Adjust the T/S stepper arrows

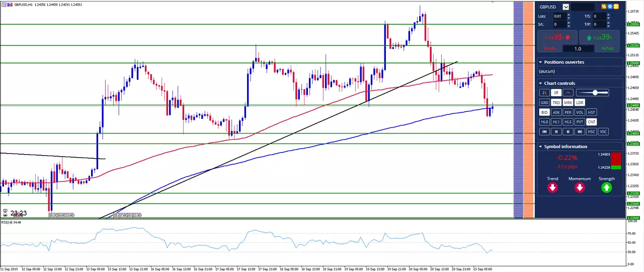point(608,16)
